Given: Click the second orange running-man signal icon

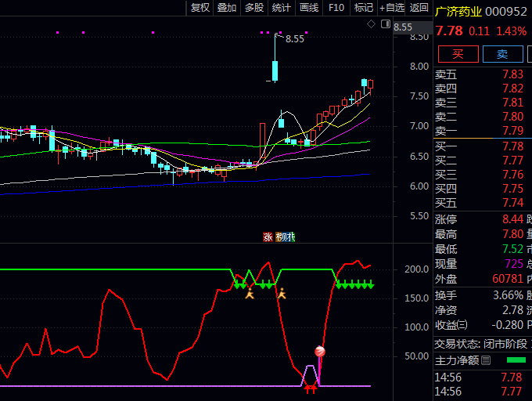Looking at the screenshot, I should (282, 294).
